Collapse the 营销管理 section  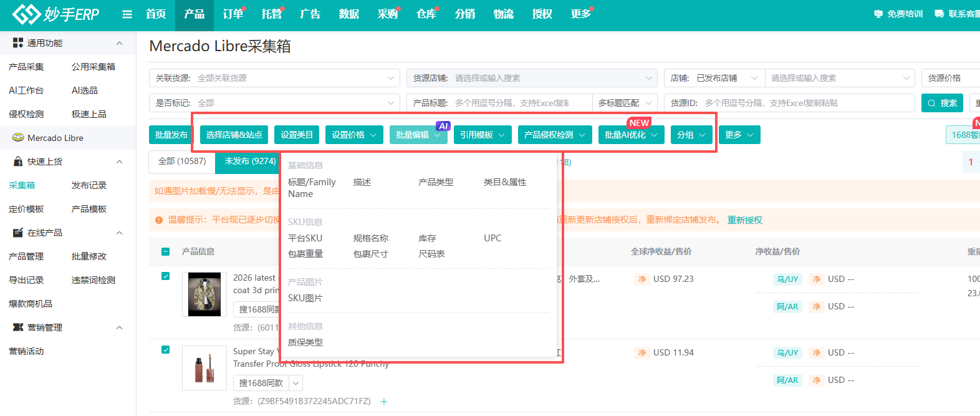(x=120, y=327)
